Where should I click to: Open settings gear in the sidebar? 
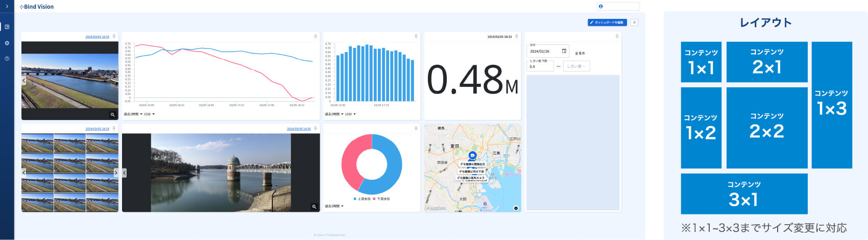[x=7, y=43]
